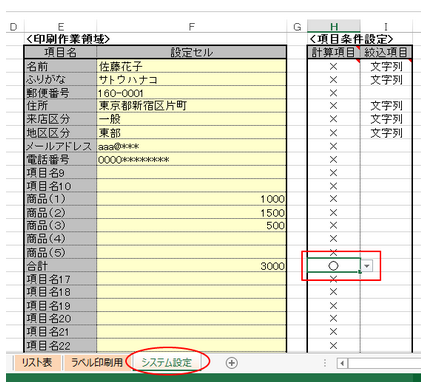Viewport: 426px width, 387px height.
Task: Select cell containing サトウハナコ
Action: tap(191, 79)
